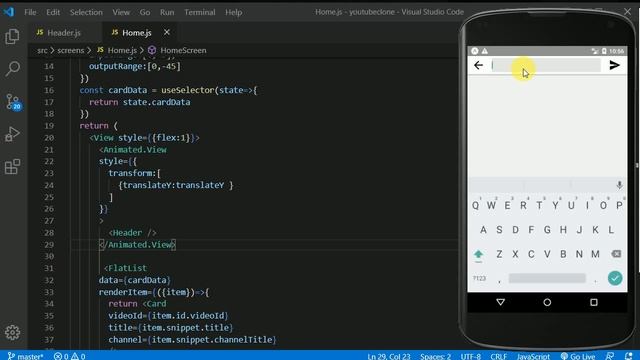Screen dimensions: 640x360
Task: Tap the space bar on emulator keyboard
Action: [x=547, y=278]
